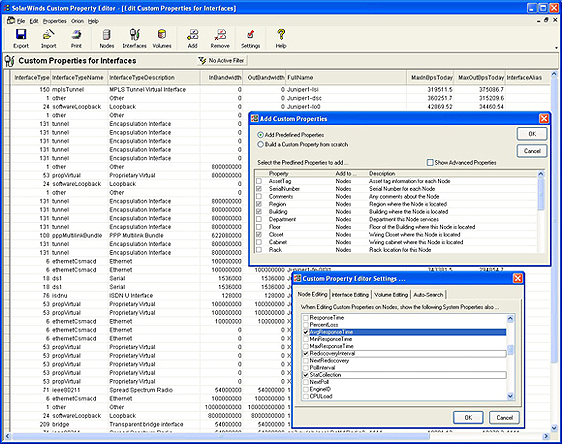Uncheck the StatCollection checkbox

[x=306, y=375]
